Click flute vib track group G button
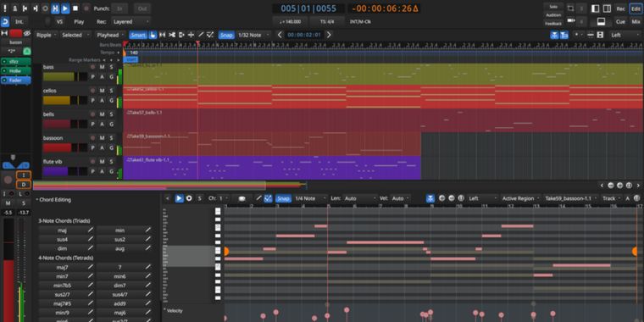This screenshot has width=644, height=322. click(111, 171)
